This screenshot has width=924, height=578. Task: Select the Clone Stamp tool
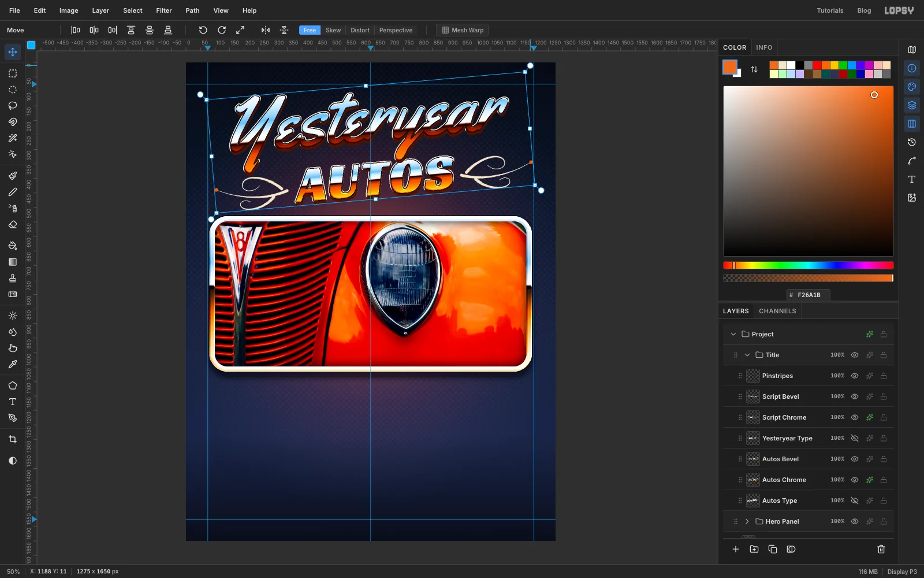click(x=13, y=278)
